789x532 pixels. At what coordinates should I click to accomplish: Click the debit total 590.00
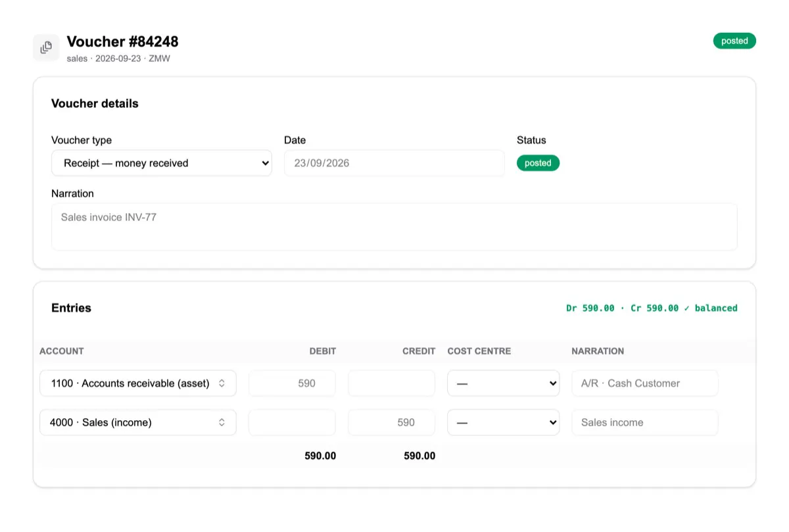point(320,456)
